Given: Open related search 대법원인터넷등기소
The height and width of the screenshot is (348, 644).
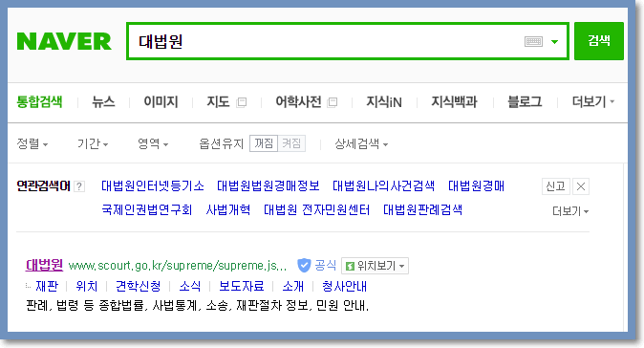Looking at the screenshot, I should 153,186.
